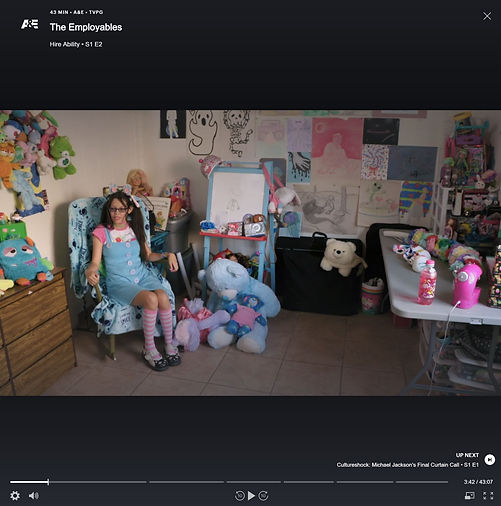Click the play button
The image size is (501, 506).
point(252,496)
